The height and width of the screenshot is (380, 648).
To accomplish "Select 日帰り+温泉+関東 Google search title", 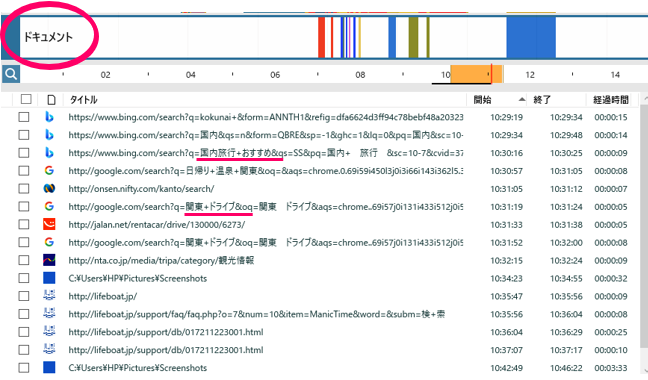I will point(266,171).
